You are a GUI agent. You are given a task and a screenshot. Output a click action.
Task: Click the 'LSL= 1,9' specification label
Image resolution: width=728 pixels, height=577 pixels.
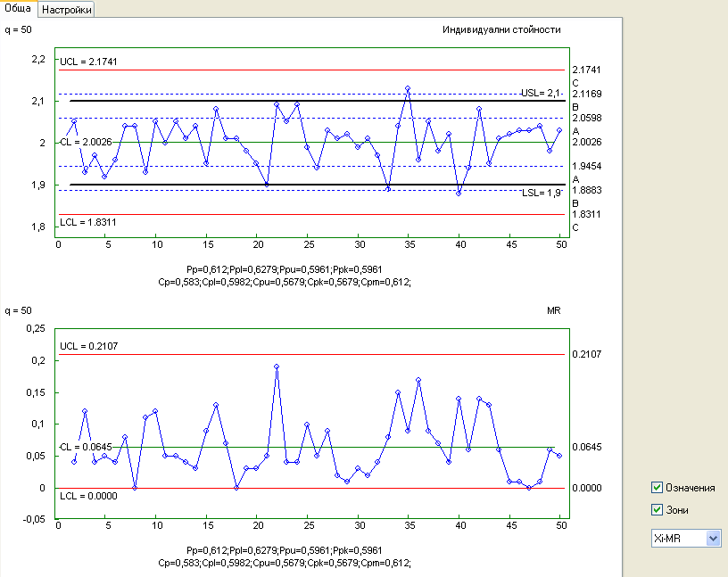pyautogui.click(x=542, y=193)
